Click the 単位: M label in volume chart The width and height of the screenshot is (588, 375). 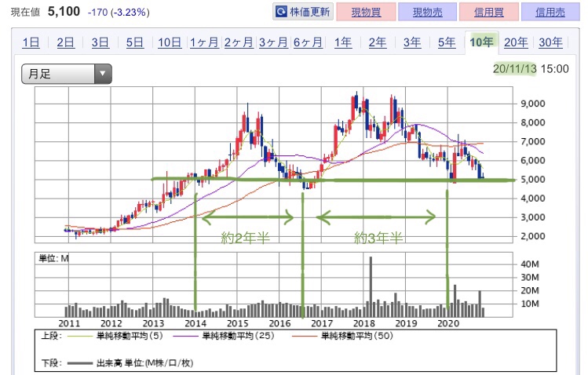(x=54, y=258)
